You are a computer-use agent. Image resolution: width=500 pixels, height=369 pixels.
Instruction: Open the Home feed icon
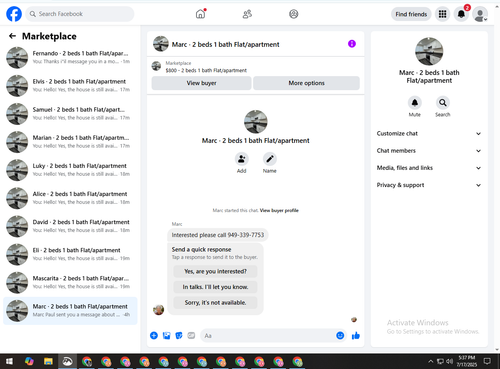pyautogui.click(x=200, y=14)
